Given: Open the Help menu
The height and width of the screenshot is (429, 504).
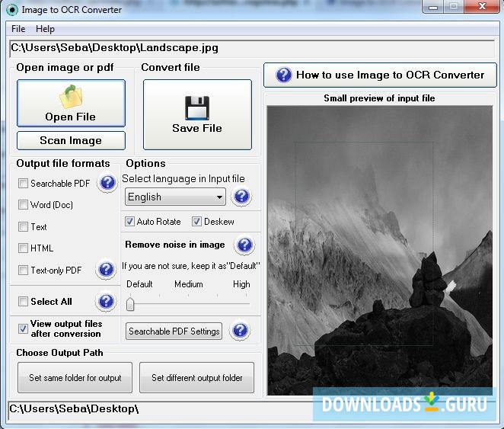Looking at the screenshot, I should point(45,29).
